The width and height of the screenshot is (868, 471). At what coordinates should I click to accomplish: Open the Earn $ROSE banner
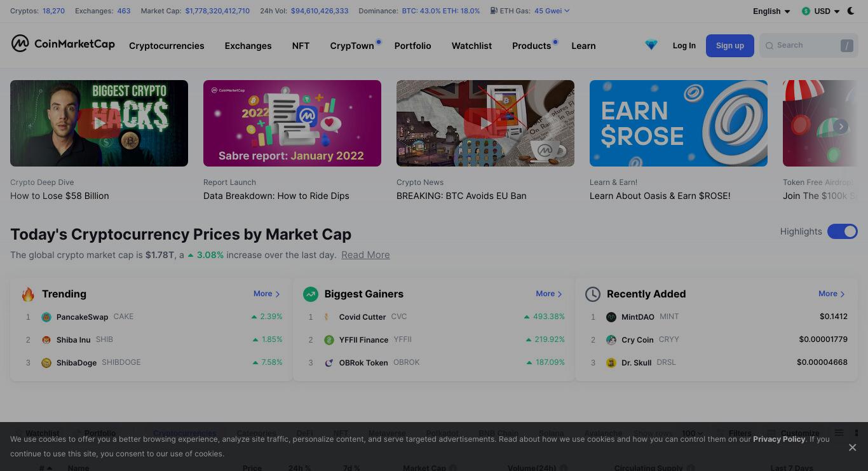coord(679,123)
